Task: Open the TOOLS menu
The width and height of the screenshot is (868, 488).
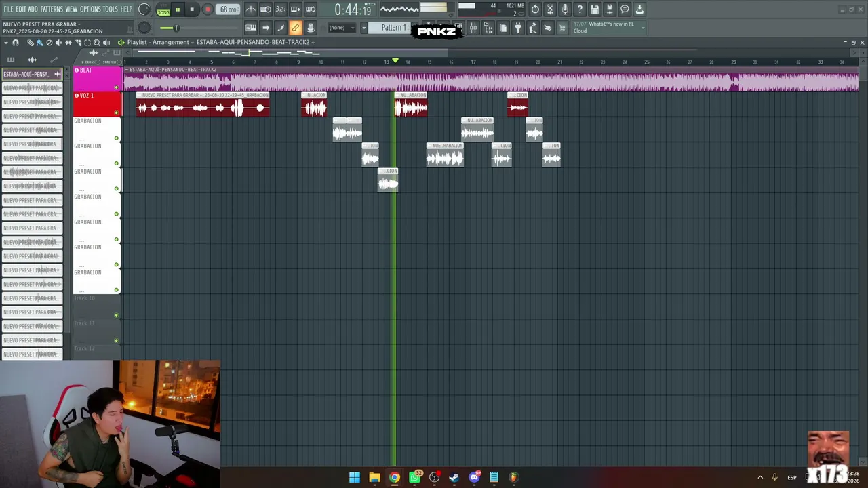Action: click(x=111, y=9)
